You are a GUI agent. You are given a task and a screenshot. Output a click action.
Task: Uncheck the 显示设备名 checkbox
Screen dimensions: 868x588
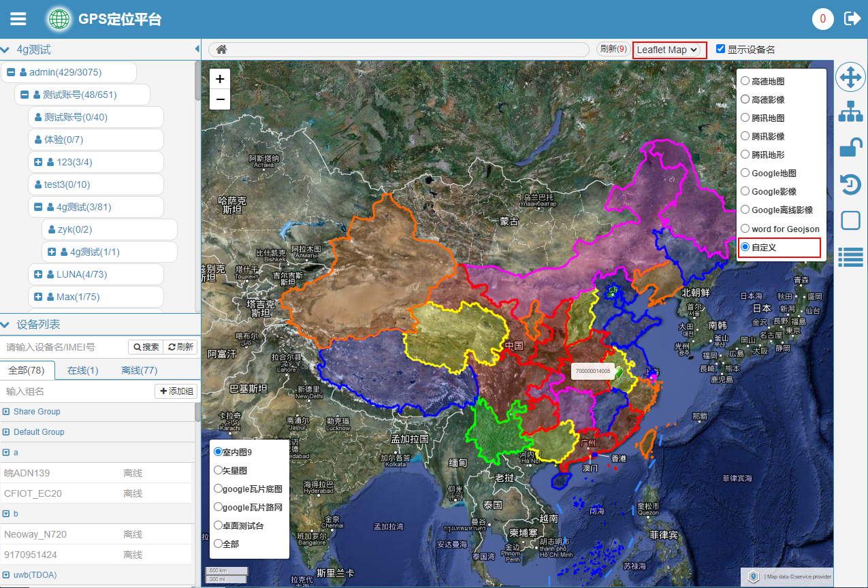[720, 49]
